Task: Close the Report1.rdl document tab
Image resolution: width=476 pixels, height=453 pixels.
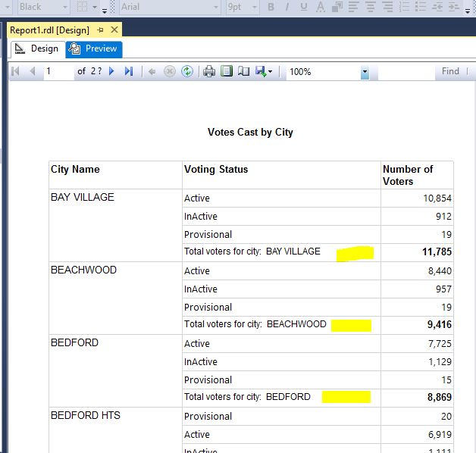Action: [114, 30]
